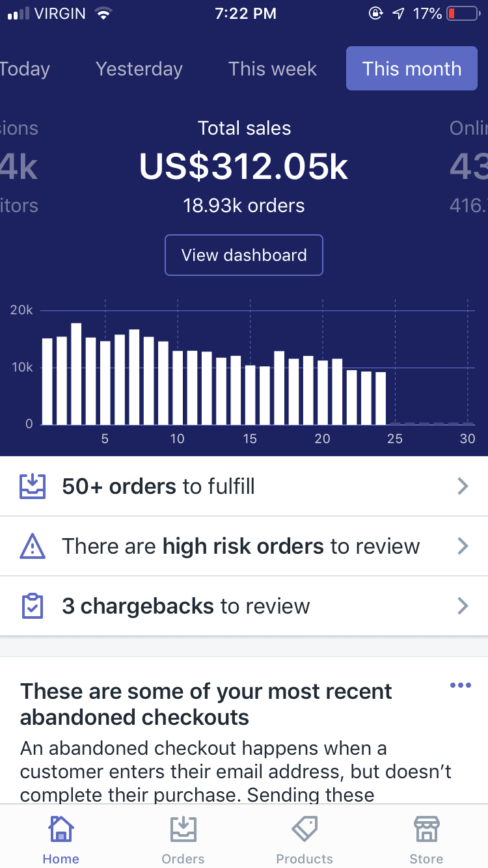Open 3 chargebacks to review link
The width and height of the screenshot is (488, 868).
pyautogui.click(x=185, y=606)
